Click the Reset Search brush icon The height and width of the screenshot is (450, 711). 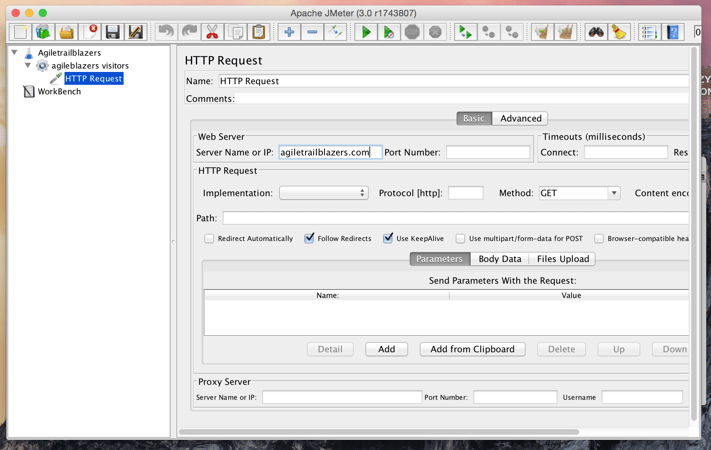click(618, 32)
